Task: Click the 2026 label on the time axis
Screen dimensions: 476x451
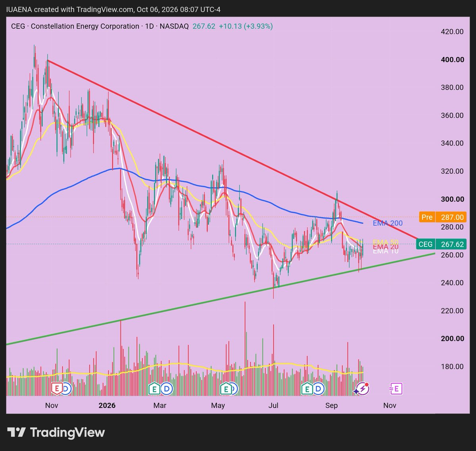Action: (107, 405)
